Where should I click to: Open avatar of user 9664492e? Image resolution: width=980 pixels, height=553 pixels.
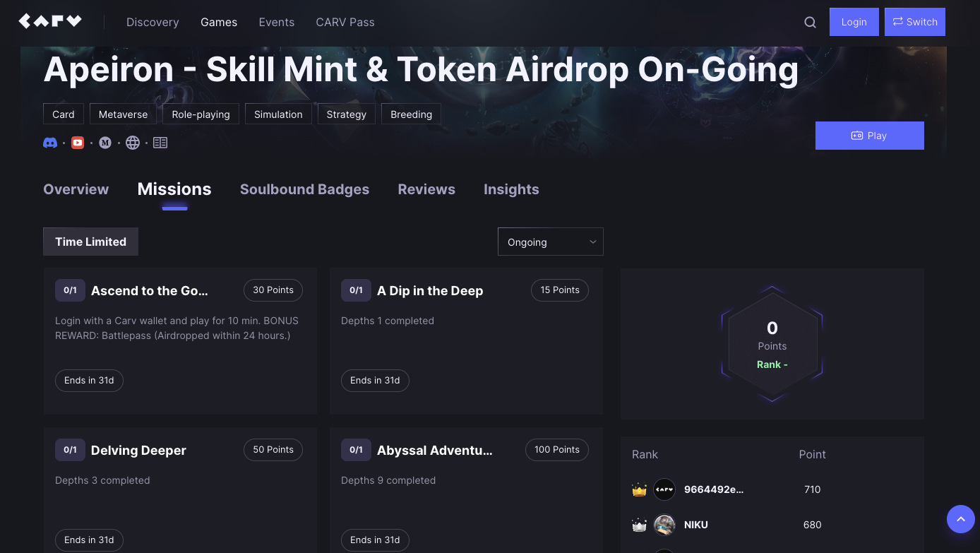(x=664, y=489)
